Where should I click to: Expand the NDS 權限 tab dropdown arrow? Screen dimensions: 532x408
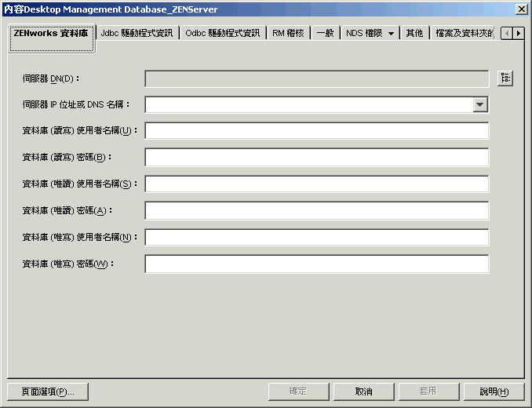tap(392, 33)
